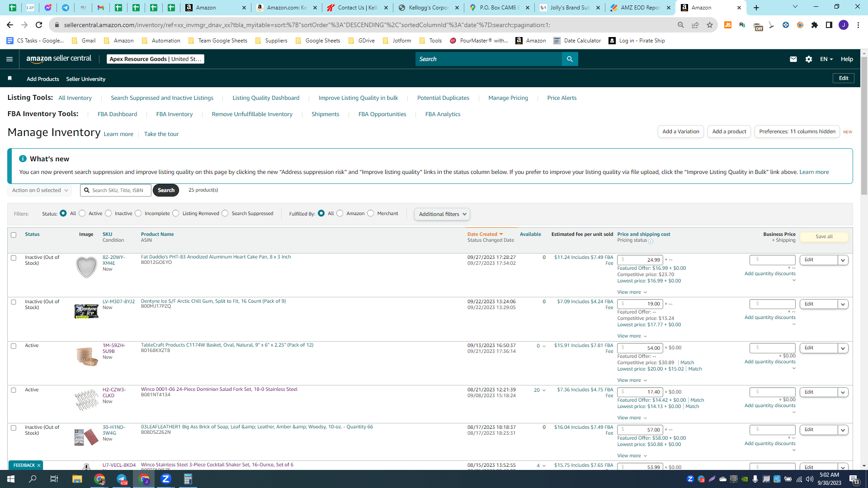Check the Fat Daddio's Heart Cake Pan row

14,258
